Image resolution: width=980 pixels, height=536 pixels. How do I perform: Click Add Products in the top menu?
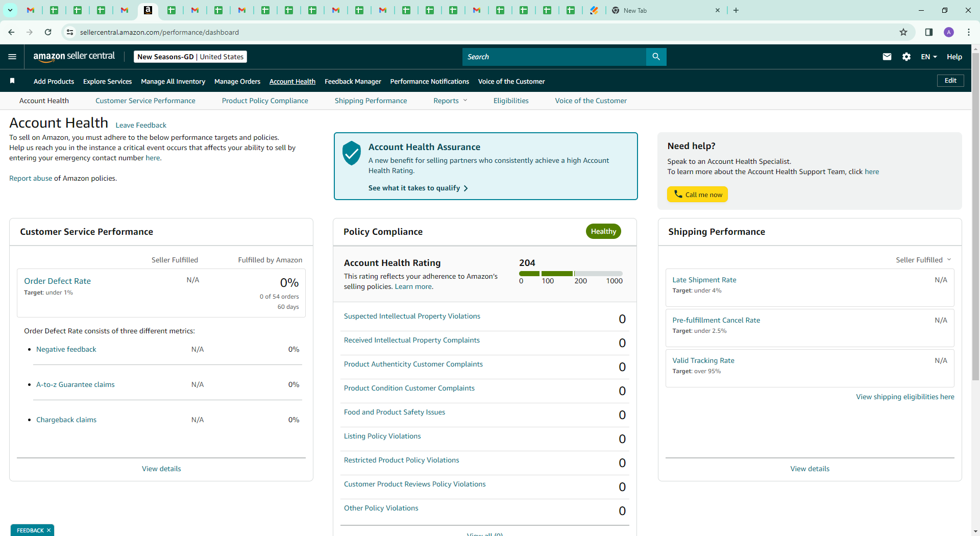[54, 81]
